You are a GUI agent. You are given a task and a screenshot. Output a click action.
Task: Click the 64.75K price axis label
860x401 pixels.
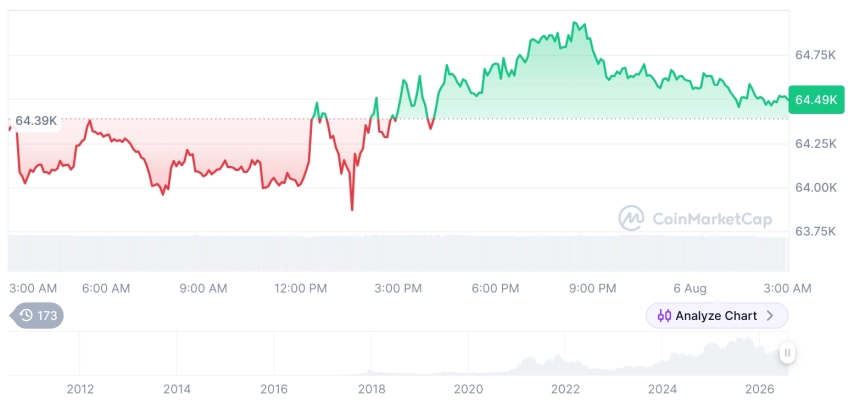816,55
